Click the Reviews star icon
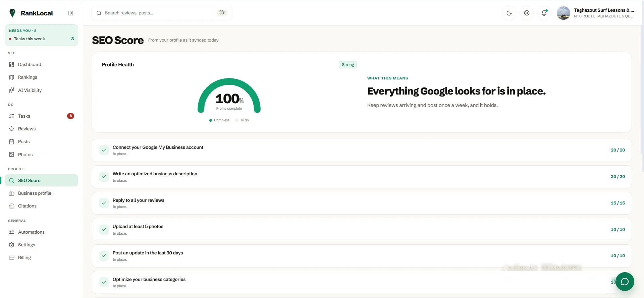The height and width of the screenshot is (298, 644). pos(12,129)
